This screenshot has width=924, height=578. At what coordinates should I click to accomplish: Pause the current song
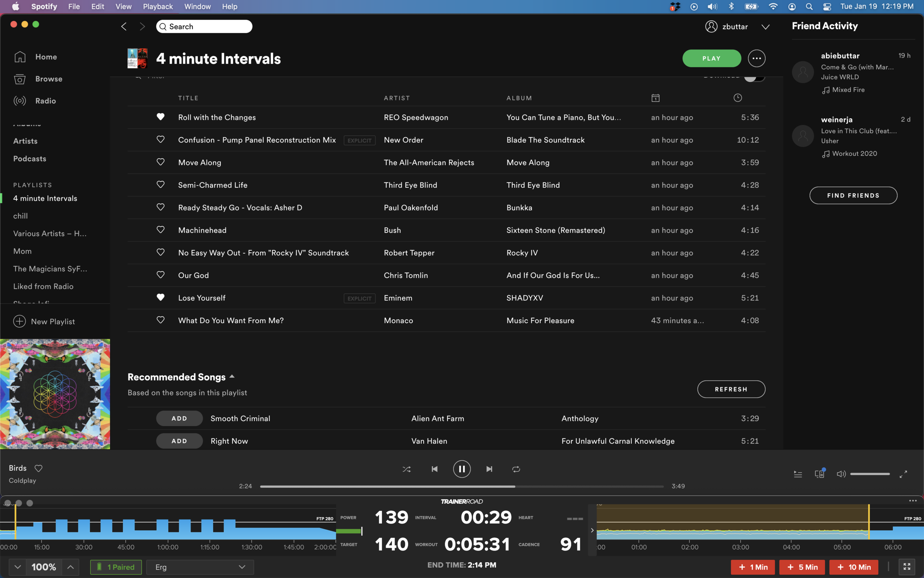(x=462, y=469)
